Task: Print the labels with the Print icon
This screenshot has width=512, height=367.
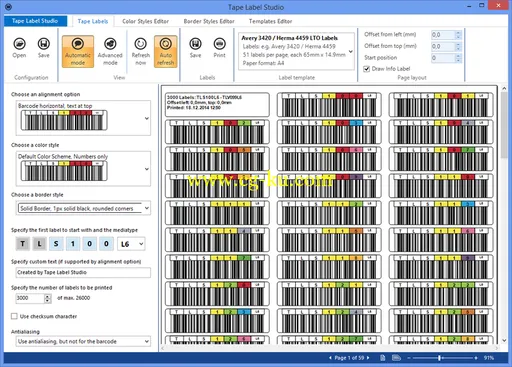Action: point(219,48)
